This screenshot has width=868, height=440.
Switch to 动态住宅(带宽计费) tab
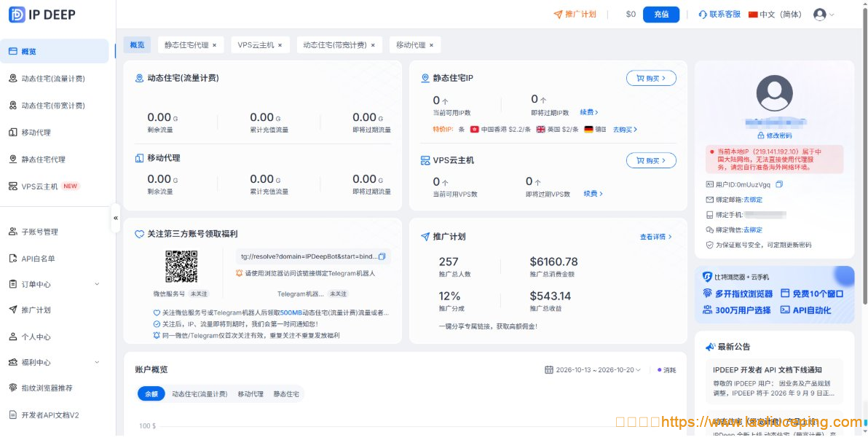[335, 45]
